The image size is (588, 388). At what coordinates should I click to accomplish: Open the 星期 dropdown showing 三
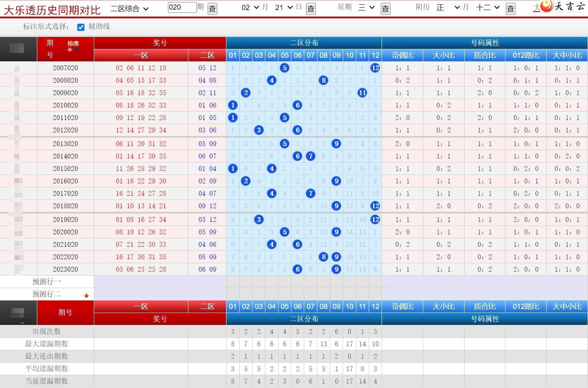[366, 7]
